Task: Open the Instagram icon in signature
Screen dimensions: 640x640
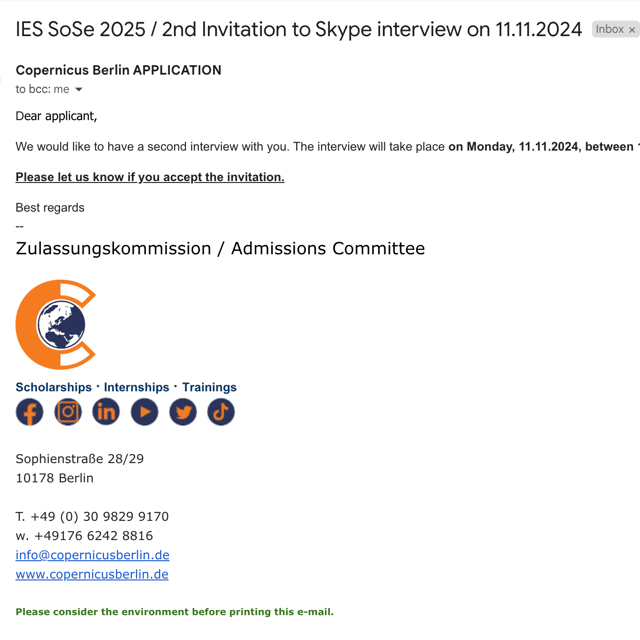Action: tap(68, 412)
